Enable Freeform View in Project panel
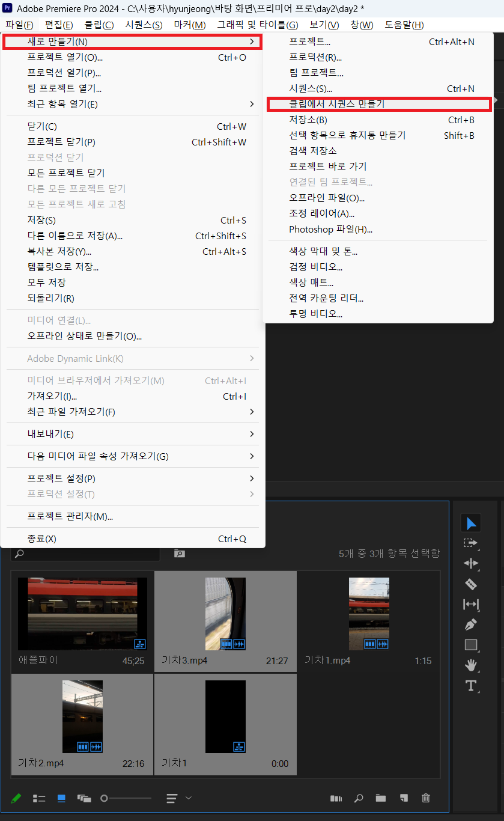504x821 pixels. click(x=84, y=798)
